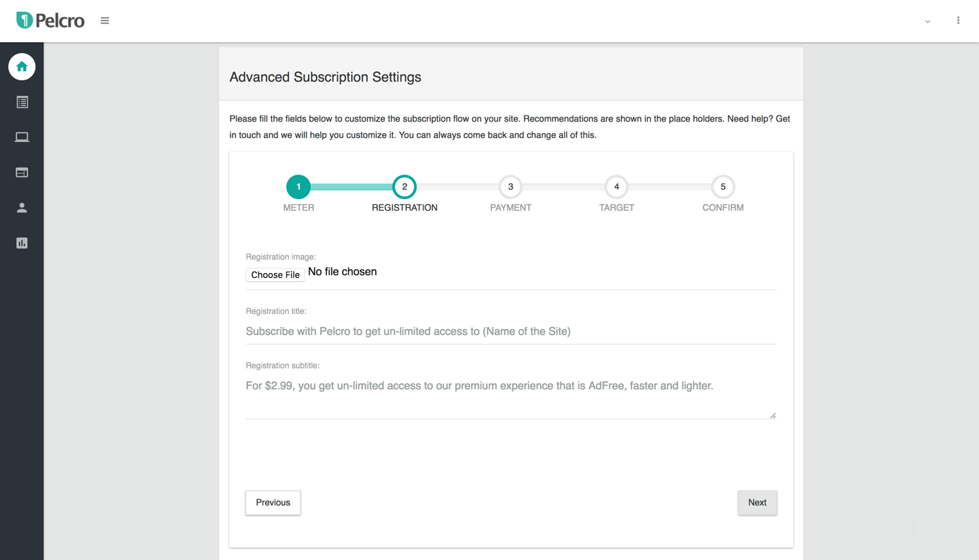Image resolution: width=979 pixels, height=560 pixels.
Task: Click the Pelcro logo
Action: [50, 20]
